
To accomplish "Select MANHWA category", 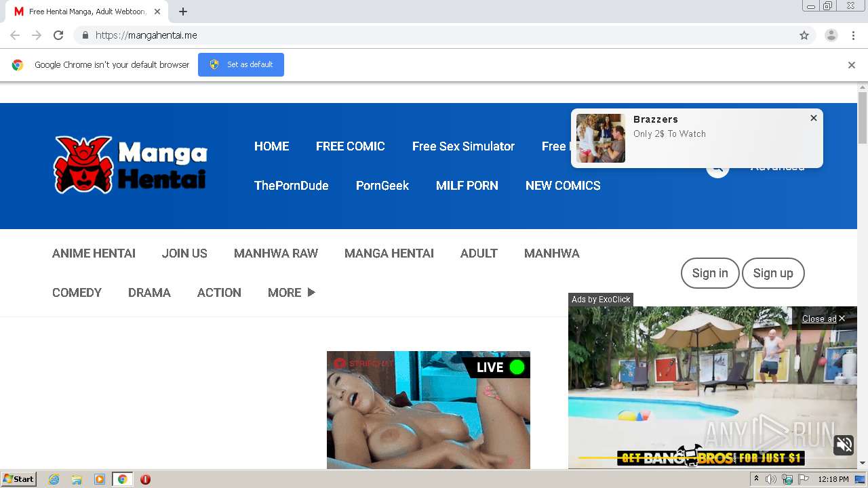I will (x=552, y=253).
